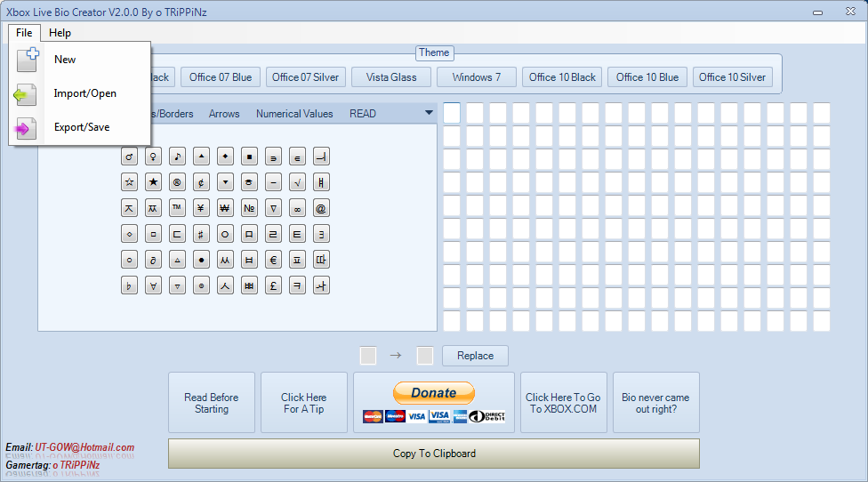Open the Help menu
Screen dimensions: 868x482
(x=60, y=33)
